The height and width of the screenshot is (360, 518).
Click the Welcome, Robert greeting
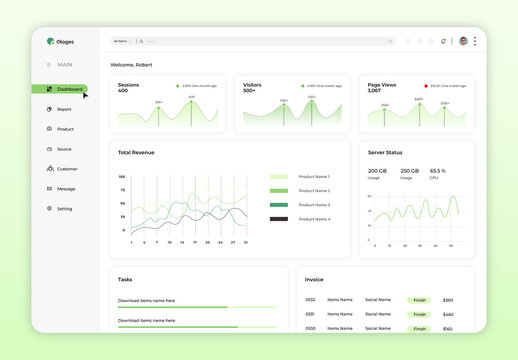pos(131,65)
